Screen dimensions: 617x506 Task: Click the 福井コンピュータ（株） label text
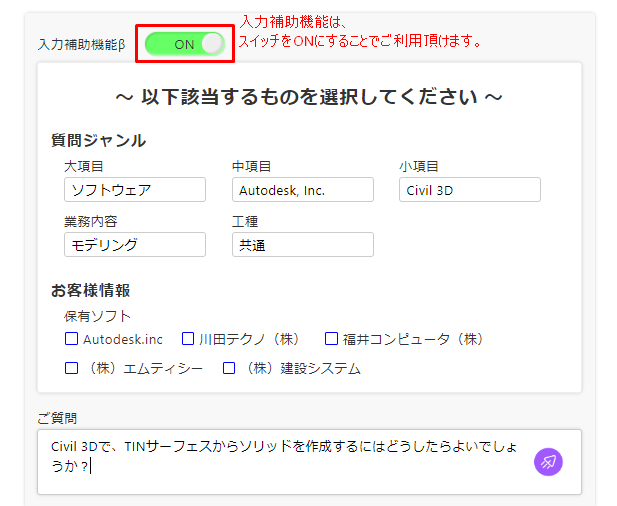(413, 339)
